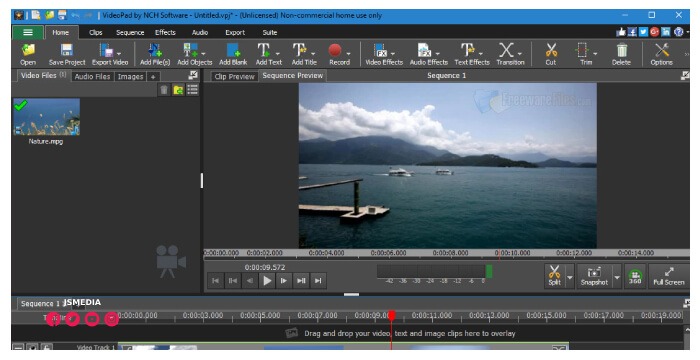
Task: Expand the Add Text dropdown arrow
Action: [x=277, y=54]
